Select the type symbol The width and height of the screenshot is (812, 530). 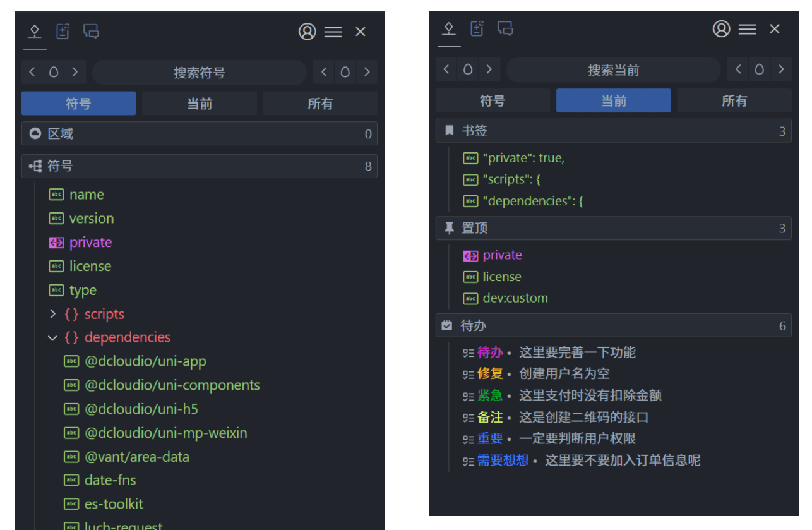point(83,291)
